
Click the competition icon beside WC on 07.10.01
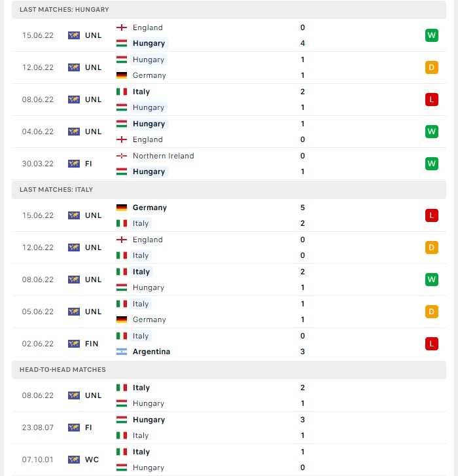74,460
